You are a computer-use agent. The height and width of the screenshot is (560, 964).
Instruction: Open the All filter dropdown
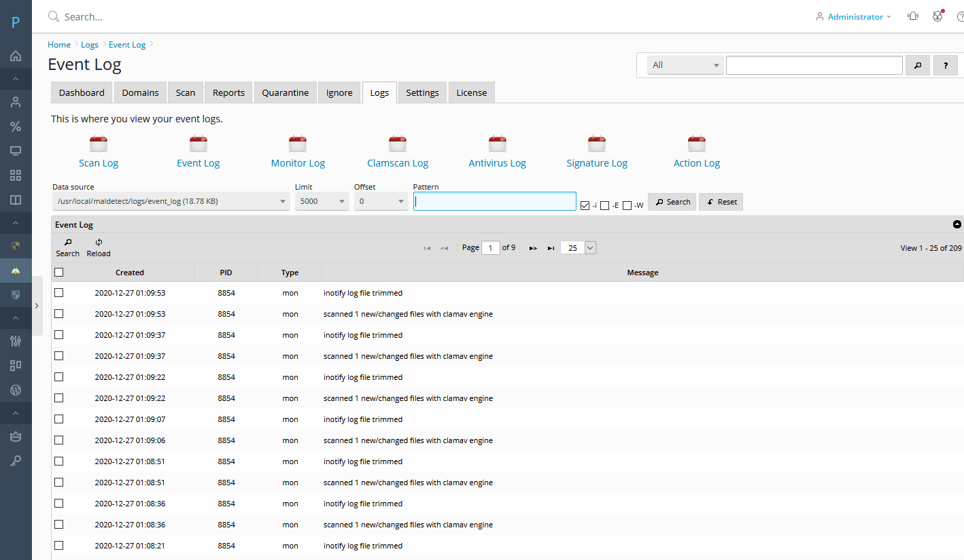(685, 65)
